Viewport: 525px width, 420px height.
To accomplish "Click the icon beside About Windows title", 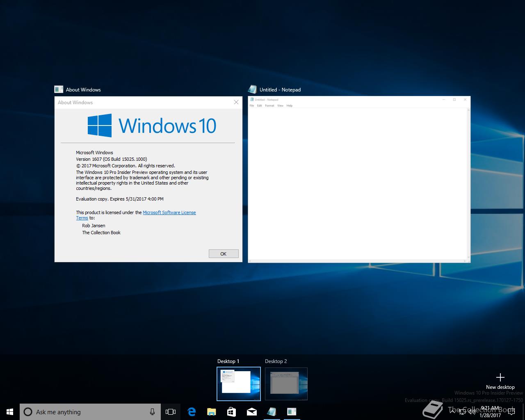I will (59, 89).
